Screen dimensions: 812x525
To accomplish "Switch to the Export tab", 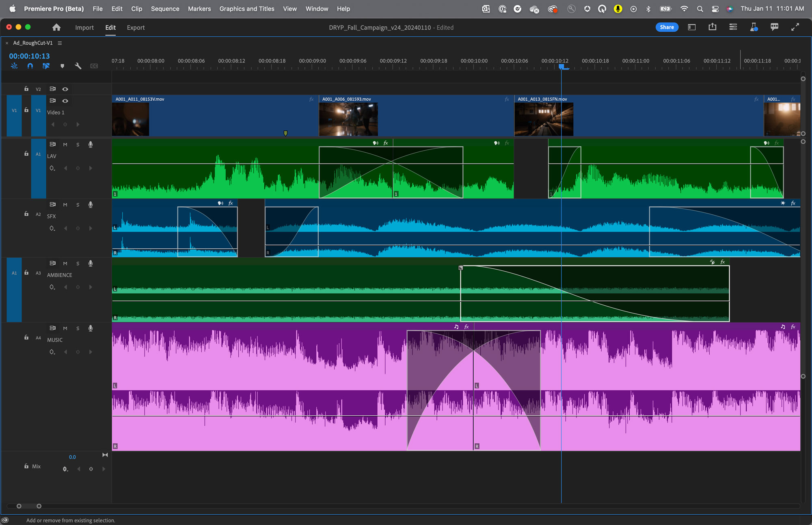I will (x=136, y=27).
